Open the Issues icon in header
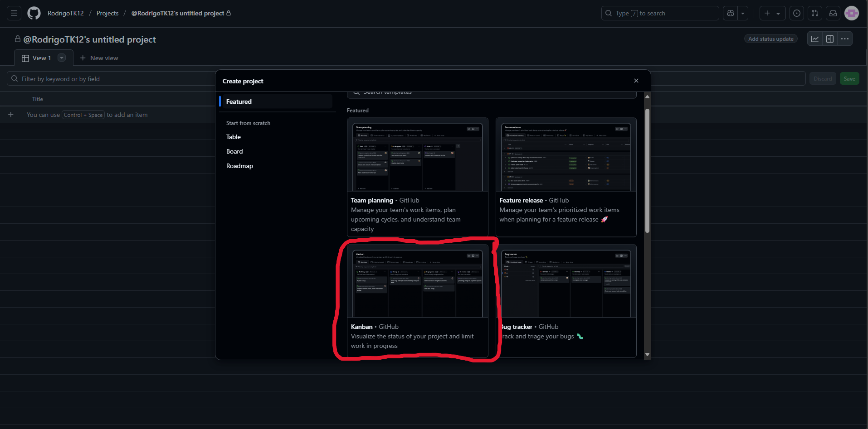Image resolution: width=868 pixels, height=429 pixels. pos(797,13)
